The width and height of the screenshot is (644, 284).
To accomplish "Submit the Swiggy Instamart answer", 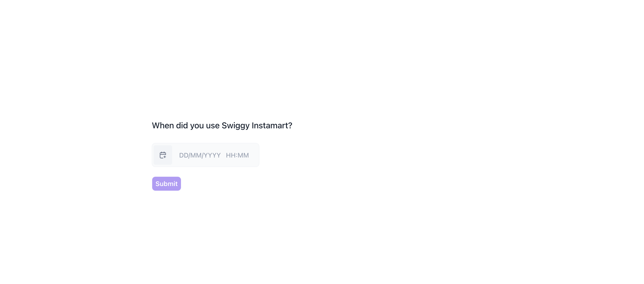I will pyautogui.click(x=166, y=184).
